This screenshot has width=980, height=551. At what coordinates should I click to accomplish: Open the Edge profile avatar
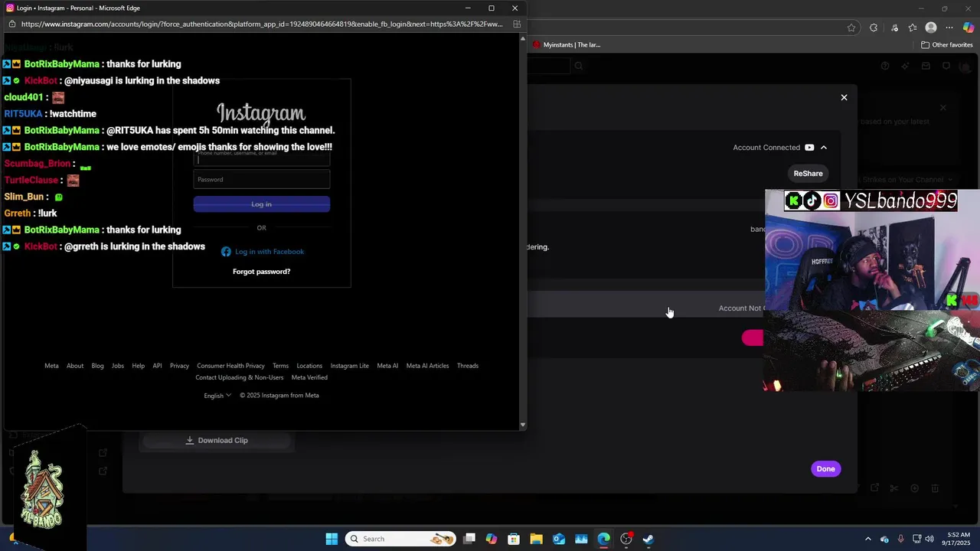[x=931, y=28]
